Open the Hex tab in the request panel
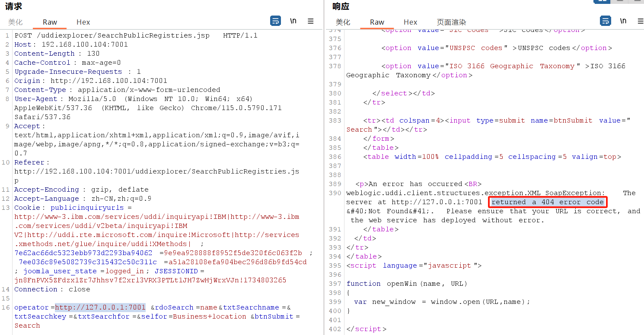The width and height of the screenshot is (644, 335). 83,22
